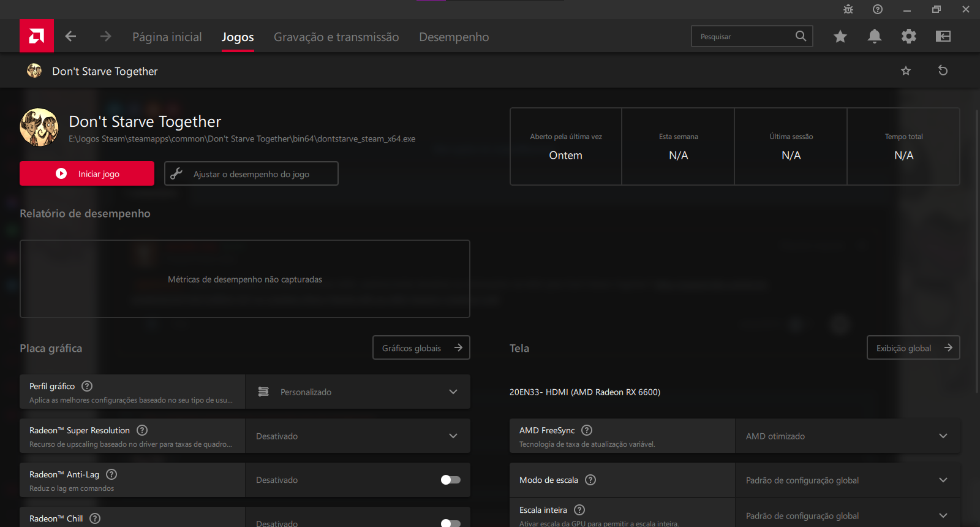The height and width of the screenshot is (527, 980).
Task: Expand Modo de escala dropdown
Action: [x=848, y=480]
